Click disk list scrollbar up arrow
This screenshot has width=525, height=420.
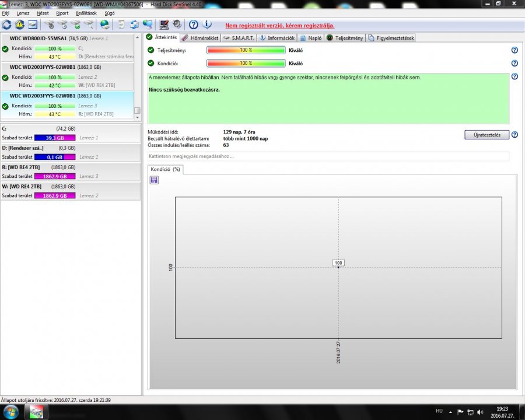coord(137,37)
